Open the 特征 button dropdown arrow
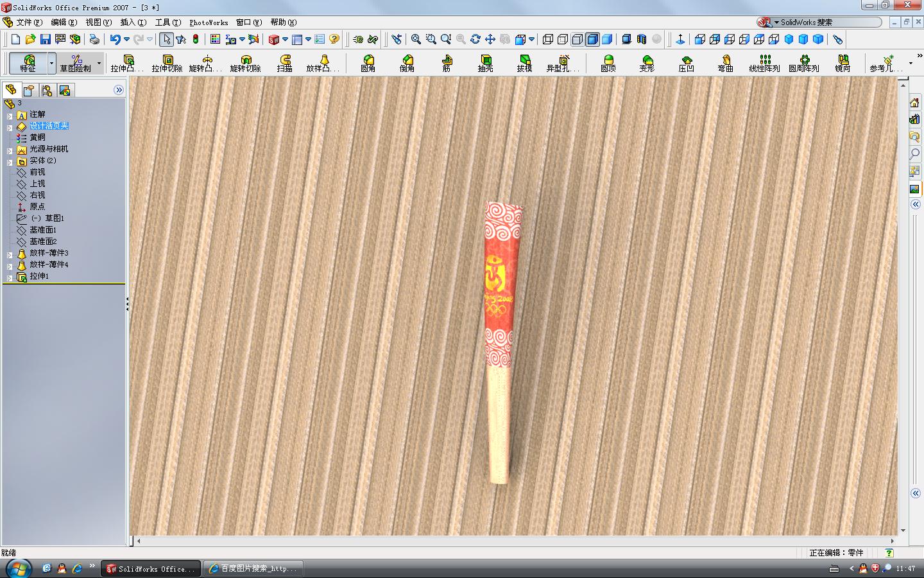The width and height of the screenshot is (924, 578). click(x=51, y=63)
